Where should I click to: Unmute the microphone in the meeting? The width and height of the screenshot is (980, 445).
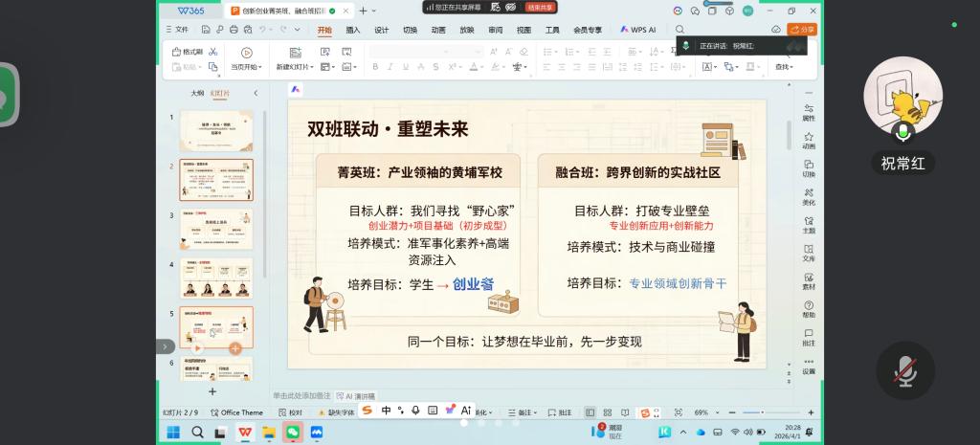tap(904, 371)
